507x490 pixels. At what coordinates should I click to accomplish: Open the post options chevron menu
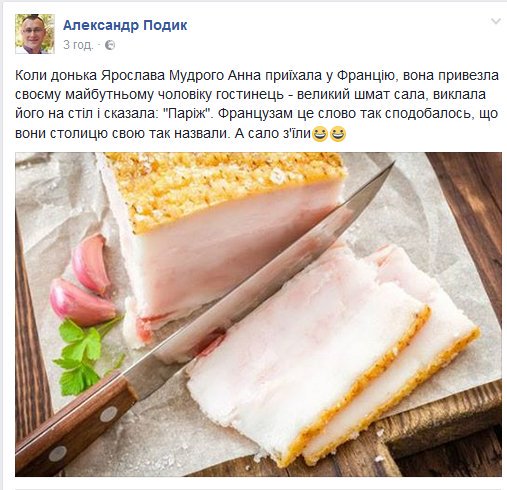pyautogui.click(x=496, y=22)
